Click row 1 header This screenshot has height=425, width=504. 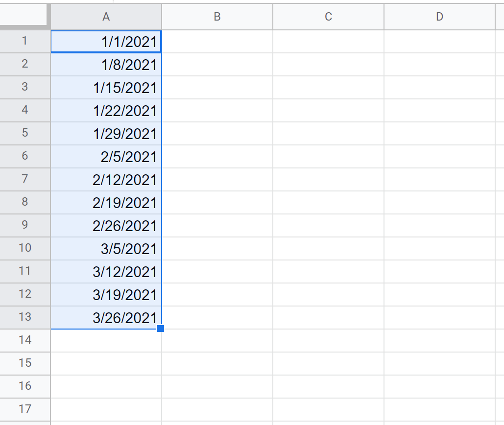point(25,41)
